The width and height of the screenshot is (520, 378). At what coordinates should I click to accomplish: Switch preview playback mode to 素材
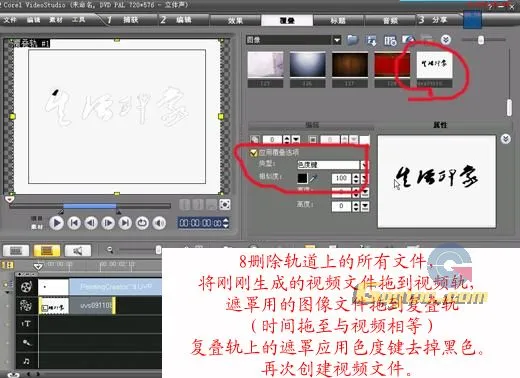(x=37, y=227)
